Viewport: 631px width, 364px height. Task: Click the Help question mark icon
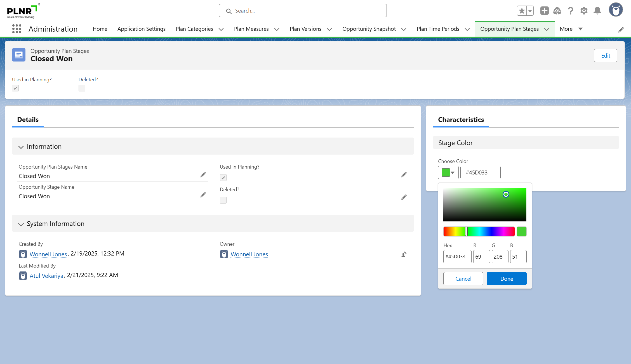(x=571, y=11)
